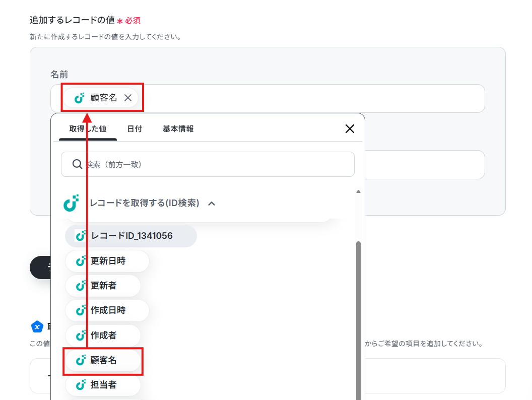Collapse the レコードを取得する(ID検索) section chevron
The height and width of the screenshot is (400, 532).
pos(212,204)
